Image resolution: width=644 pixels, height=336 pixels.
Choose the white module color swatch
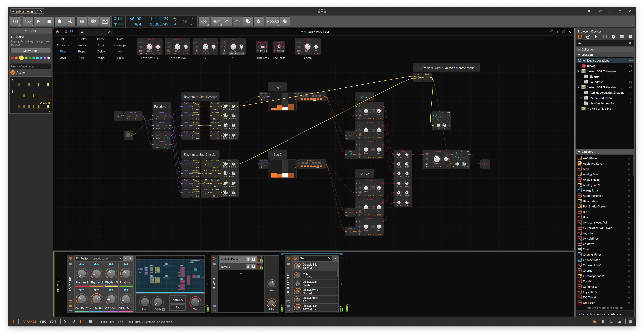(x=49, y=58)
